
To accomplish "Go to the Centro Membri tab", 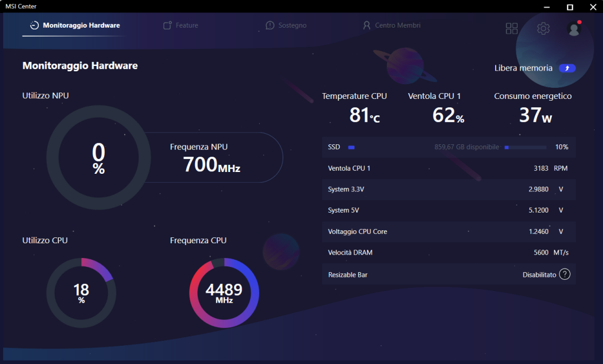I will tap(397, 25).
